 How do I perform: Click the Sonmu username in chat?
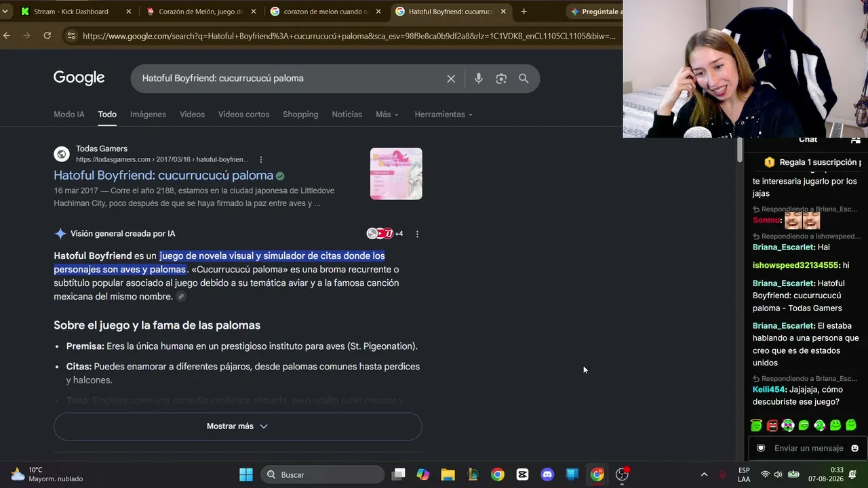[766, 220]
